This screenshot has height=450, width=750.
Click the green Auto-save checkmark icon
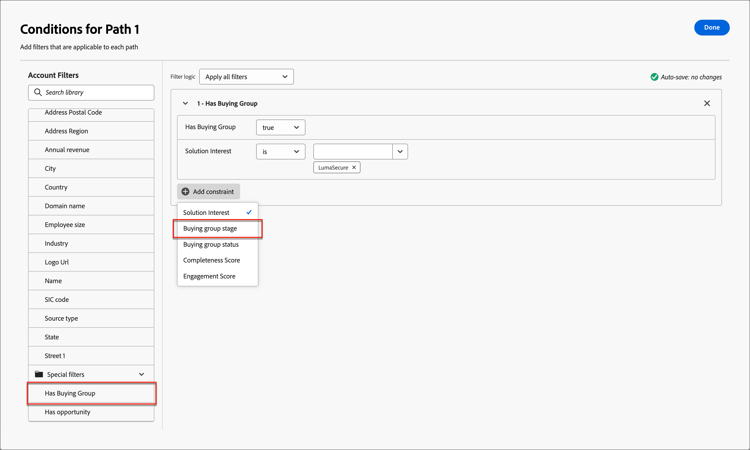(654, 77)
